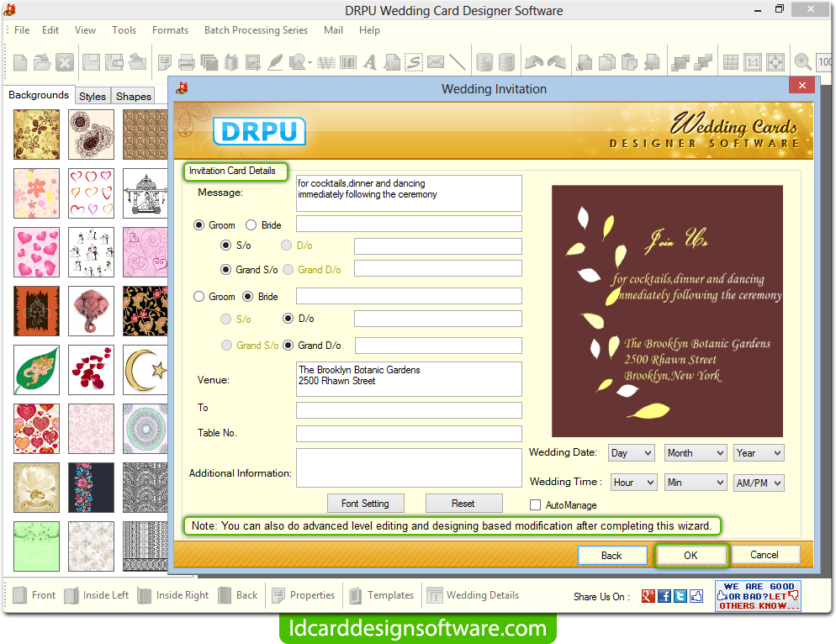Toggle the grid toolbar icon
The image size is (836, 644).
(x=730, y=62)
